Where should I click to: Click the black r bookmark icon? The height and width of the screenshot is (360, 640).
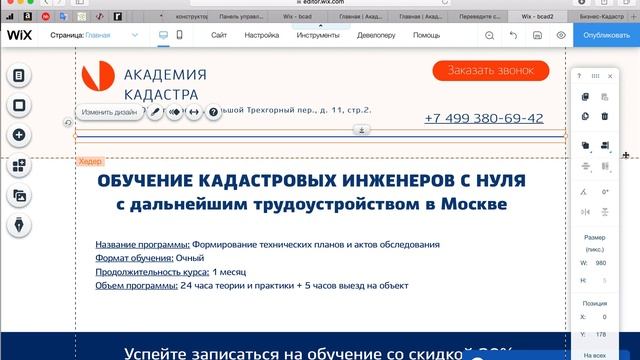[x=118, y=16]
